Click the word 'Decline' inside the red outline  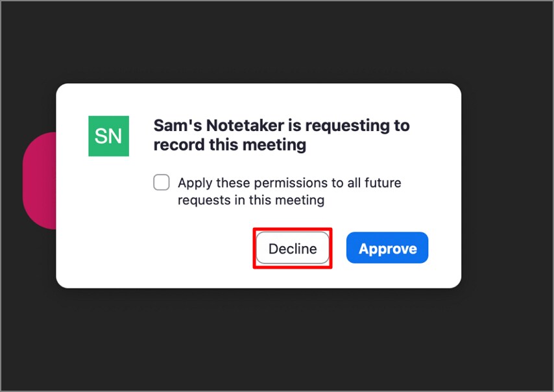click(293, 249)
